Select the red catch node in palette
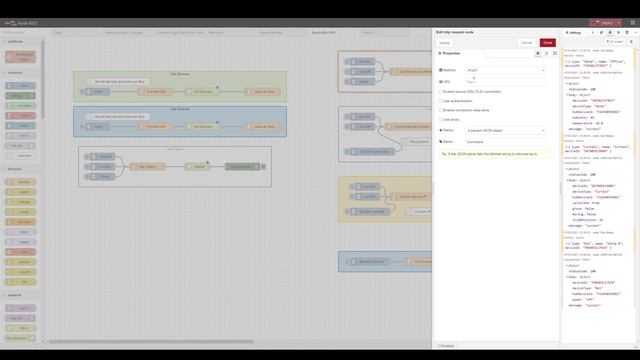 coord(20,116)
